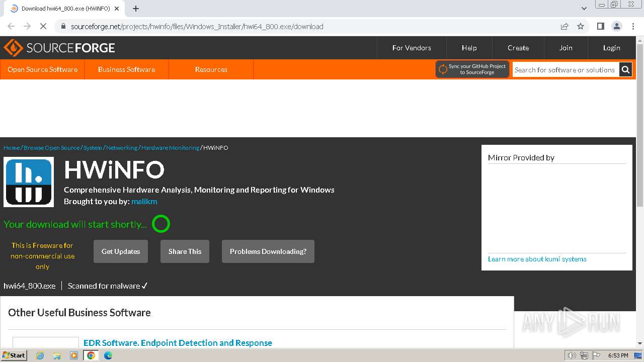The width and height of the screenshot is (644, 362).
Task: Launch Microsoft Edge from the taskbar
Action: (x=108, y=355)
